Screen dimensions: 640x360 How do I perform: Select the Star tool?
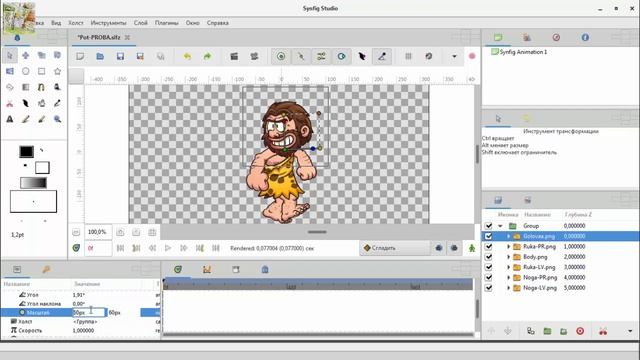(x=58, y=71)
